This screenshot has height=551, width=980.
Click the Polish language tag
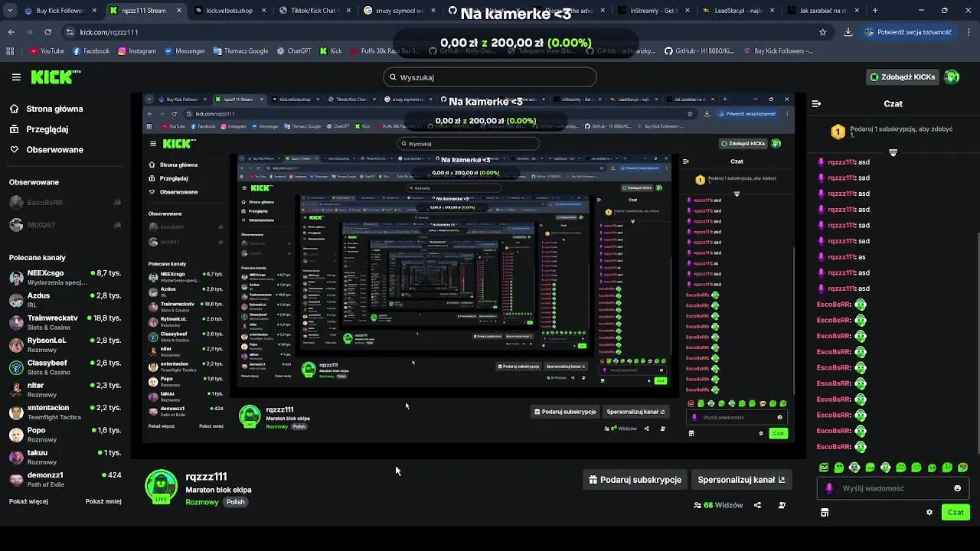236,502
